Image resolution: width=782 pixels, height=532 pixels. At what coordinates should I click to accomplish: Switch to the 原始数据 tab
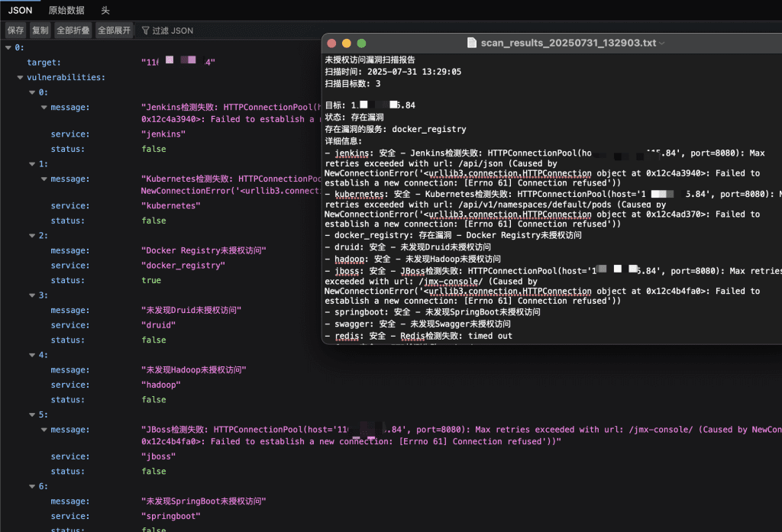[x=66, y=10]
